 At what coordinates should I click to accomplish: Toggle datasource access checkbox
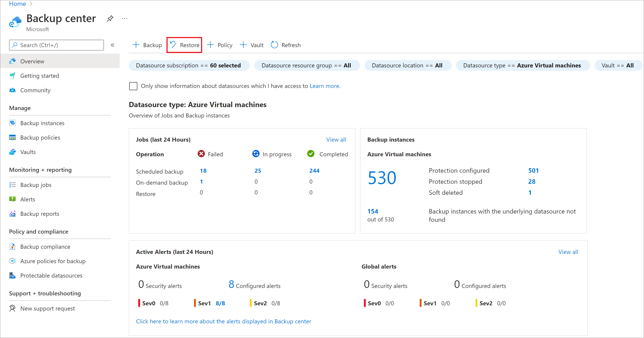133,86
